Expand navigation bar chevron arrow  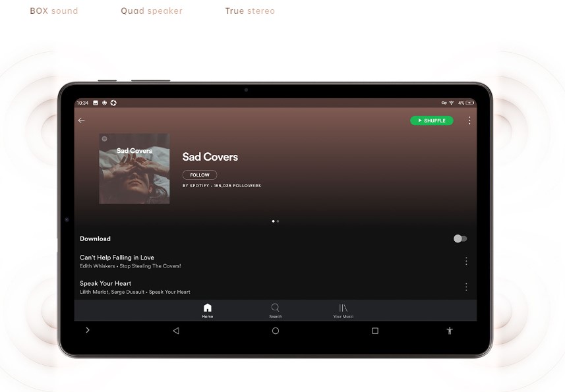(x=88, y=330)
